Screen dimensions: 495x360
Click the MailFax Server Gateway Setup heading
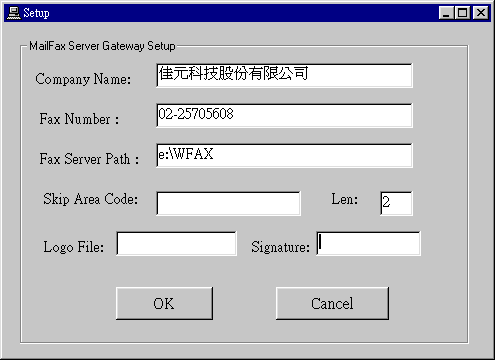click(x=102, y=46)
